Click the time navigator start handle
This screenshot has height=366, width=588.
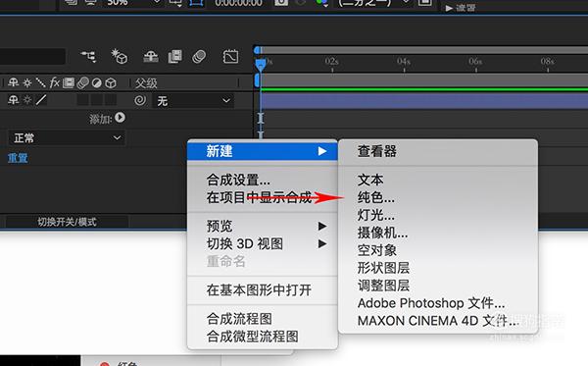click(257, 50)
